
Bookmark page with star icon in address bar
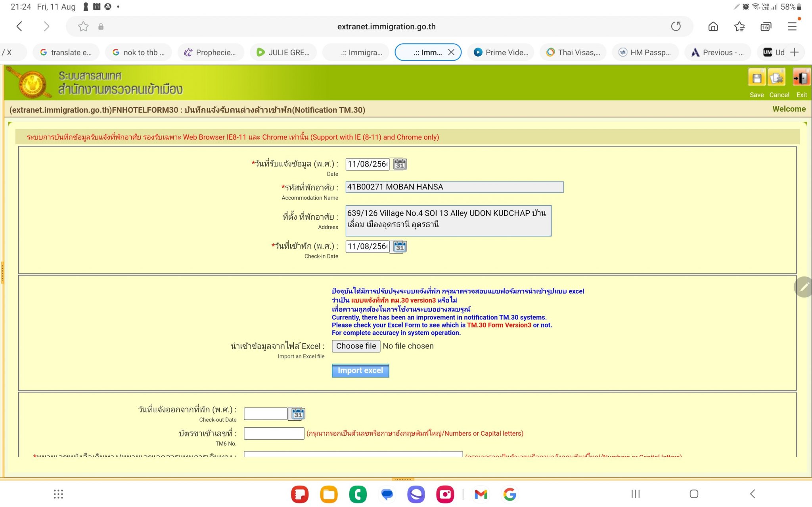point(83,27)
